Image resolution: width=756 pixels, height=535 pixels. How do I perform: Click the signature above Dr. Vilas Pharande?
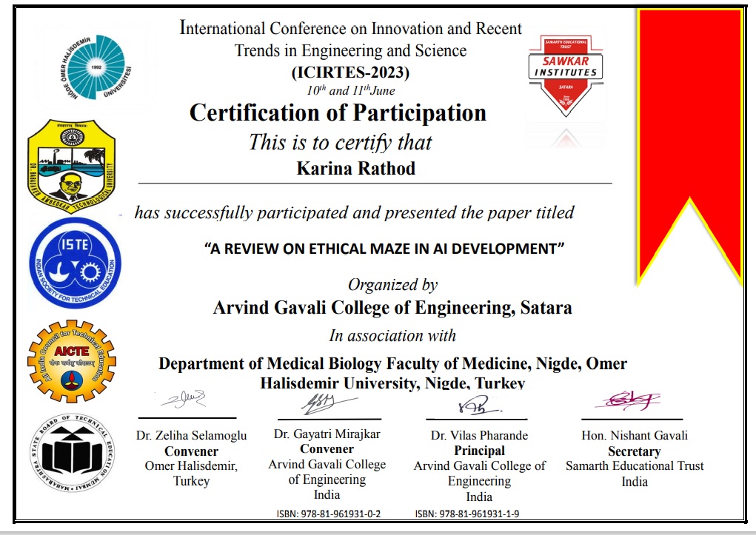coord(479,405)
